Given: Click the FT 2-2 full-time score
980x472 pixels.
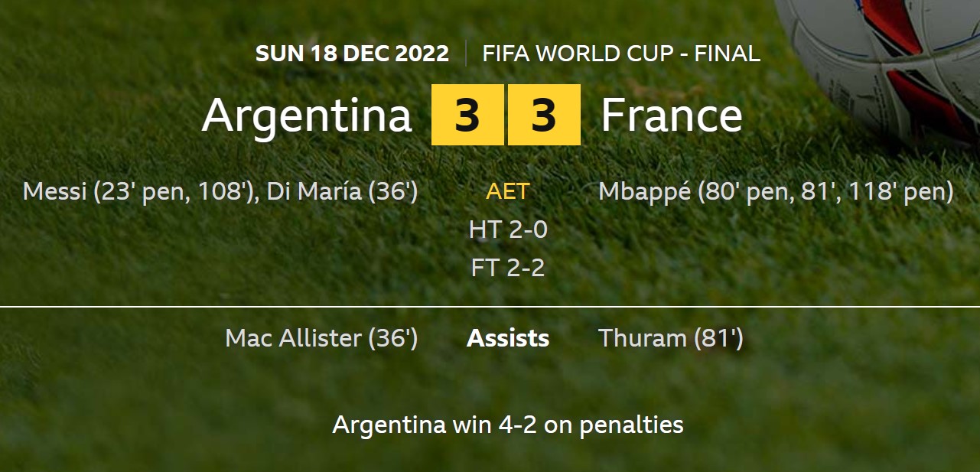Looking at the screenshot, I should click(x=508, y=268).
